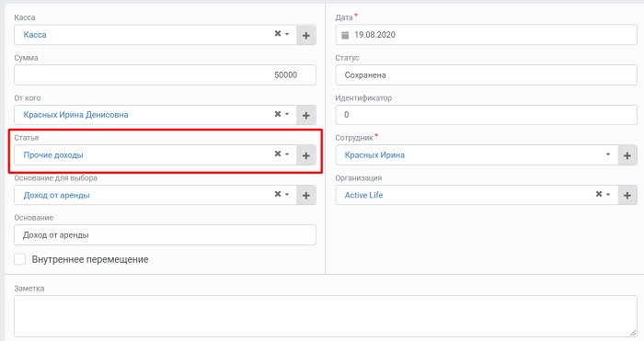The height and width of the screenshot is (341, 644).
Task: Click the Заметка text area
Action: tap(326, 316)
